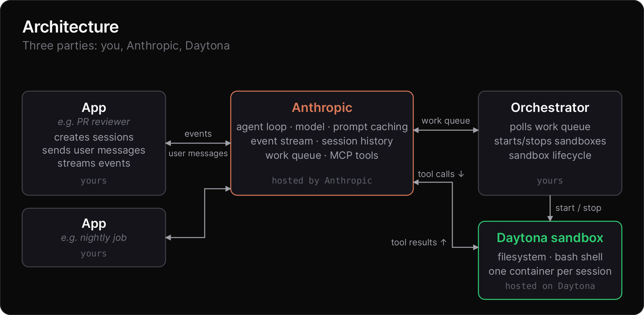The width and height of the screenshot is (644, 315).
Task: Click the 'hosted on Daytona' caption
Action: [550, 286]
